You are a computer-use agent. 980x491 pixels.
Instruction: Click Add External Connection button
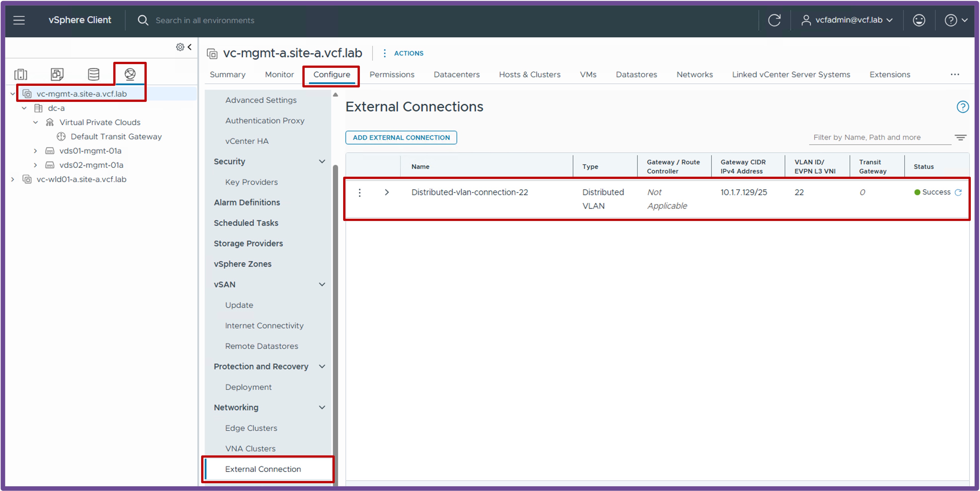(x=401, y=138)
